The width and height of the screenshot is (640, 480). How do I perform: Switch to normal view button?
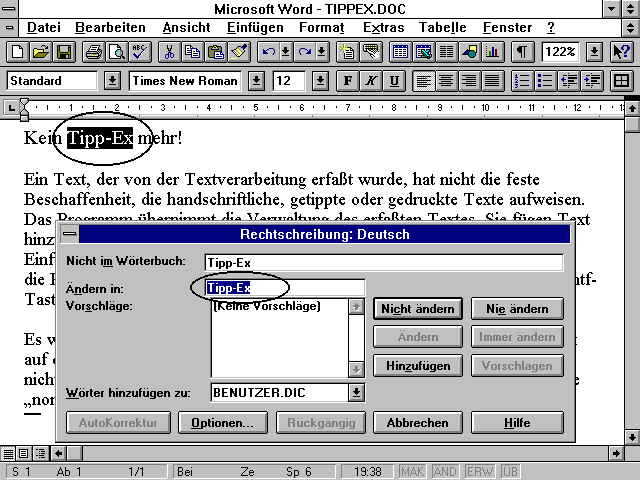pos(8,453)
